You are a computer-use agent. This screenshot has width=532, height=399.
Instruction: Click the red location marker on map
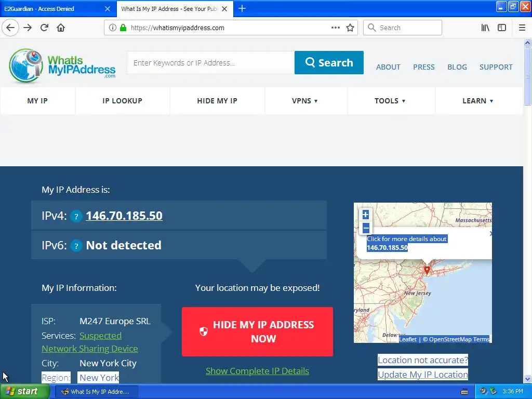pyautogui.click(x=427, y=270)
